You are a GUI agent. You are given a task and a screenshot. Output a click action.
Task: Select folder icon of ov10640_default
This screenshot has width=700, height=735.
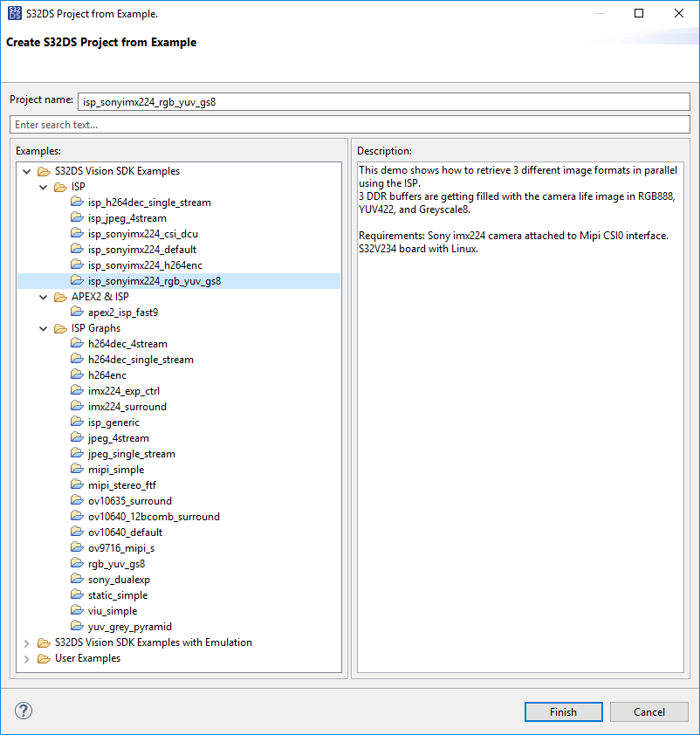click(77, 532)
